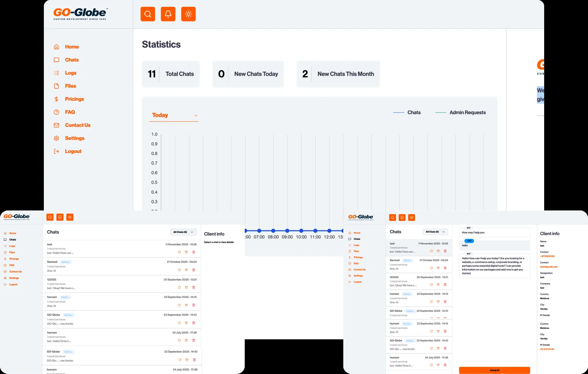Image resolution: width=588 pixels, height=374 pixels.
Task: Archive the Sarmad chat in bottom-left chat list
Action: [186, 270]
